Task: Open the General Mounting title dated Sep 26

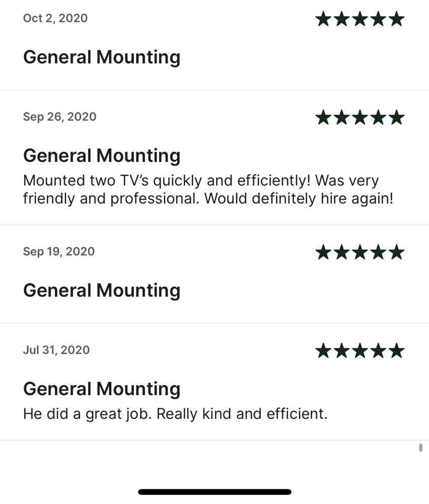Action: click(102, 156)
